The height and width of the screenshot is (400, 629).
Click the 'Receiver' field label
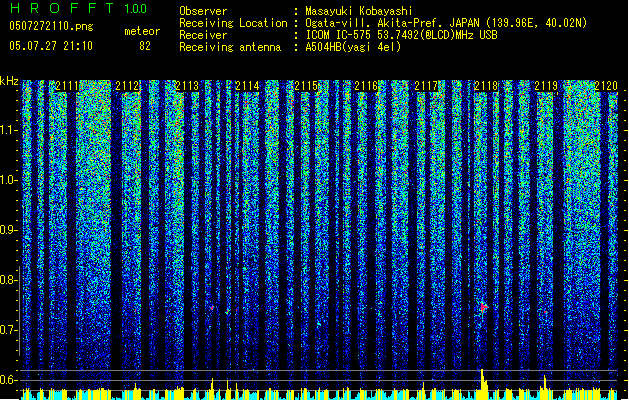(x=203, y=35)
